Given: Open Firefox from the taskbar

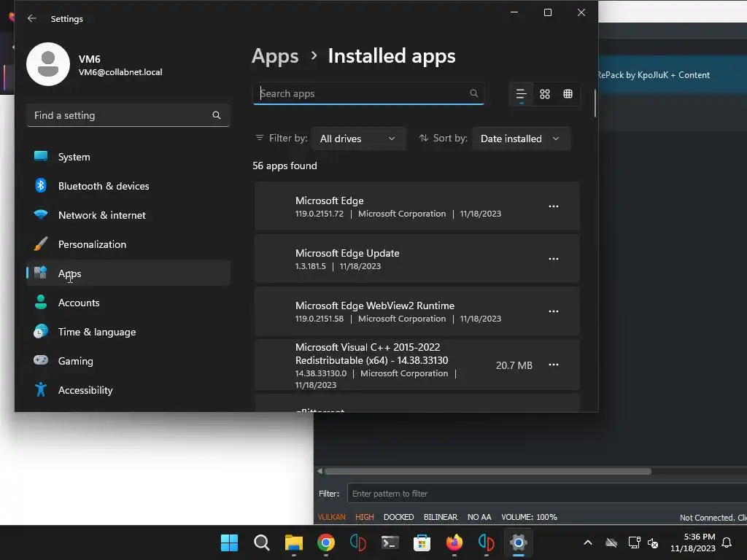Looking at the screenshot, I should pyautogui.click(x=454, y=542).
